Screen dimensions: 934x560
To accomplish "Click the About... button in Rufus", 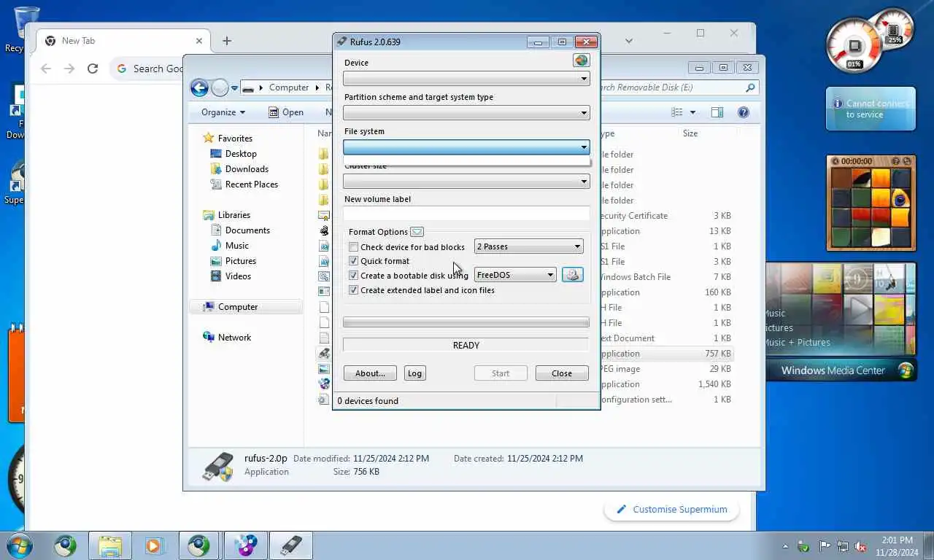I will 370,373.
